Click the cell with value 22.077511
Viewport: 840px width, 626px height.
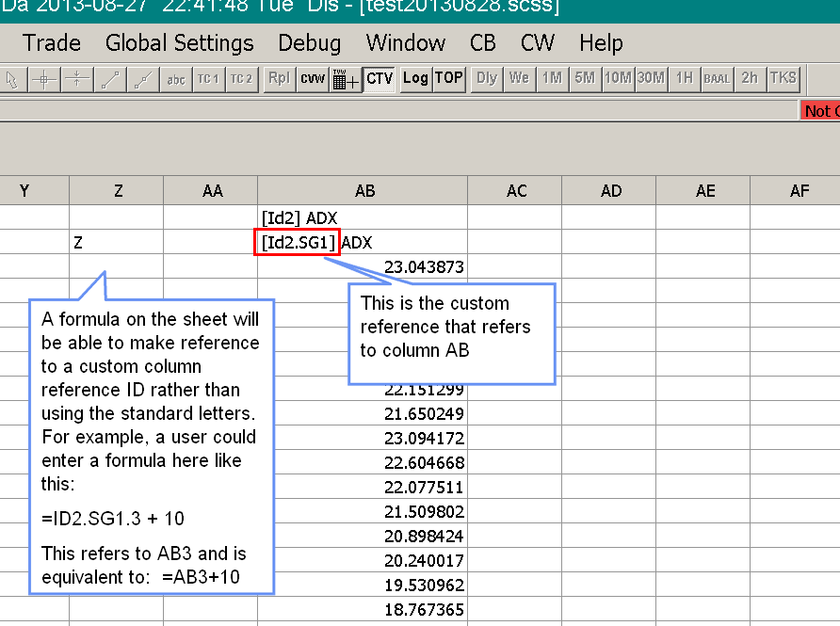coord(363,488)
